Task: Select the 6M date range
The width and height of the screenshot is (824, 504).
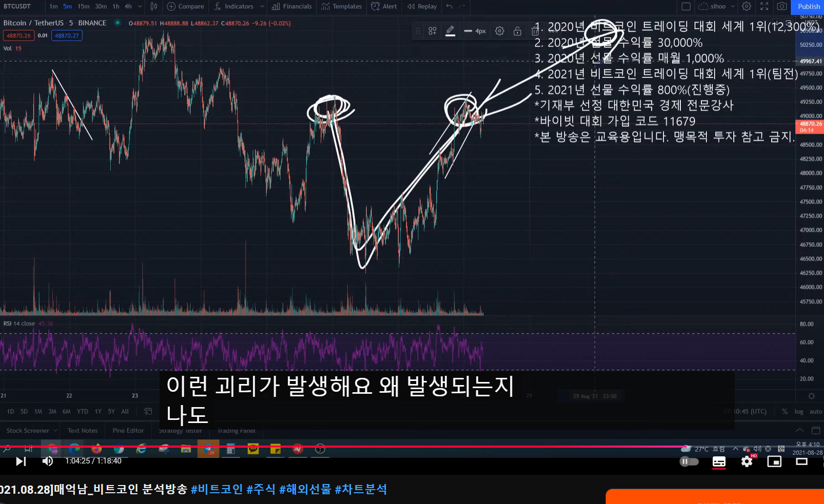Action: (67, 412)
